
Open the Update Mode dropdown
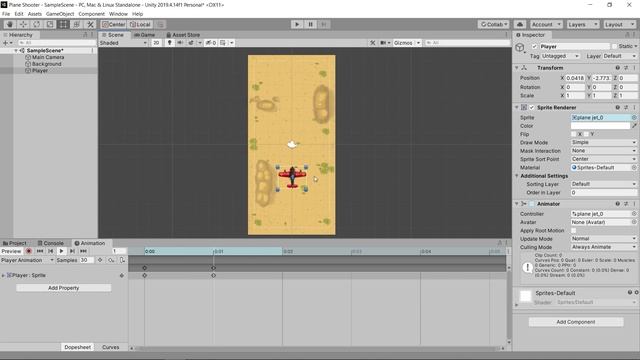pos(604,239)
